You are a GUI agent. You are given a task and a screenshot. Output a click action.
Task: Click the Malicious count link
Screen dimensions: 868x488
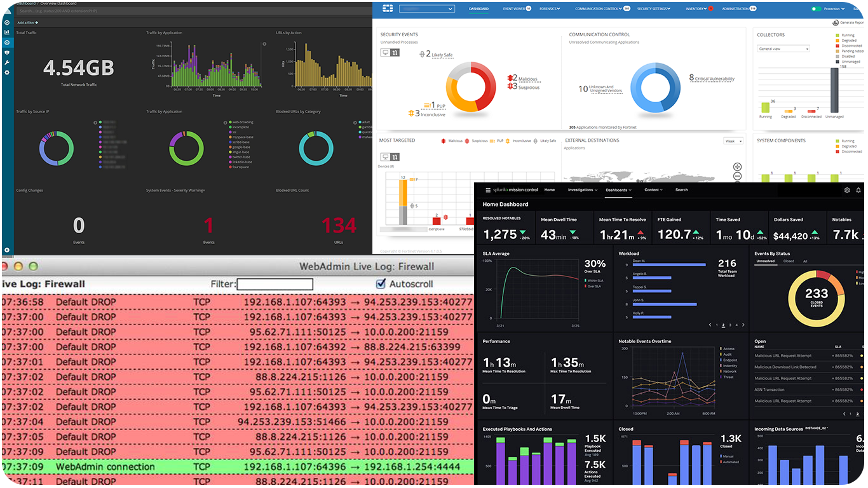[x=527, y=79]
